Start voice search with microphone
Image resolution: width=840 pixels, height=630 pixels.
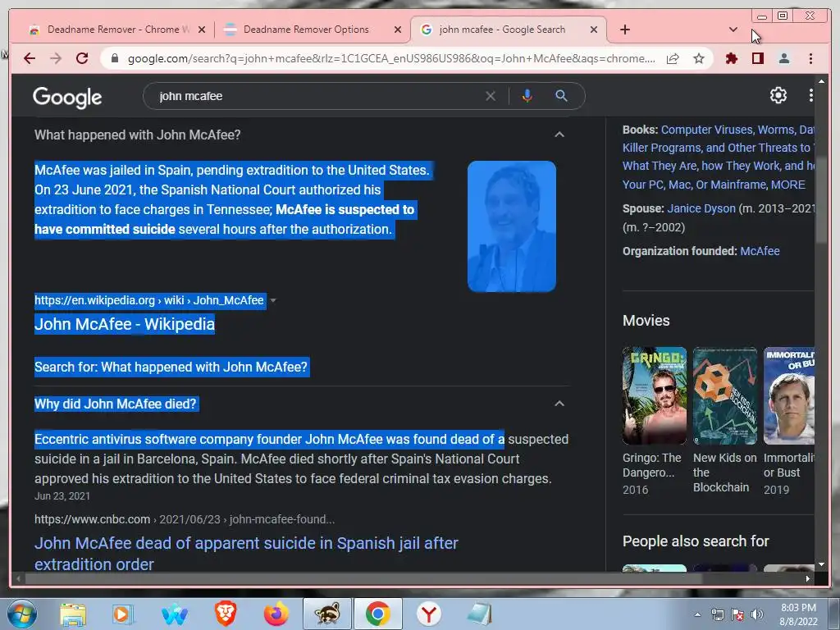(527, 96)
